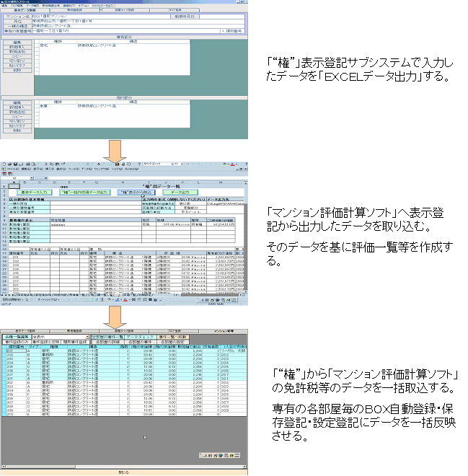Click the Excel vertical scrollbar
This screenshot has height=476, width=468.
pos(245,237)
